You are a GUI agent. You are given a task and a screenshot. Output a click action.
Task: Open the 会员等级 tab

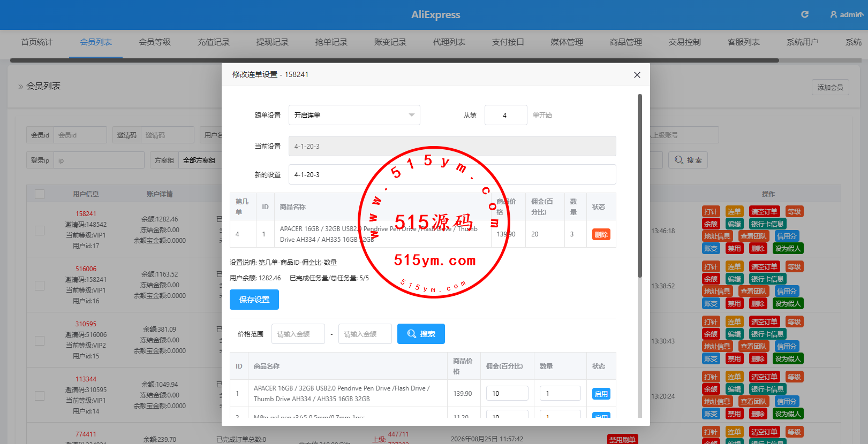155,42
